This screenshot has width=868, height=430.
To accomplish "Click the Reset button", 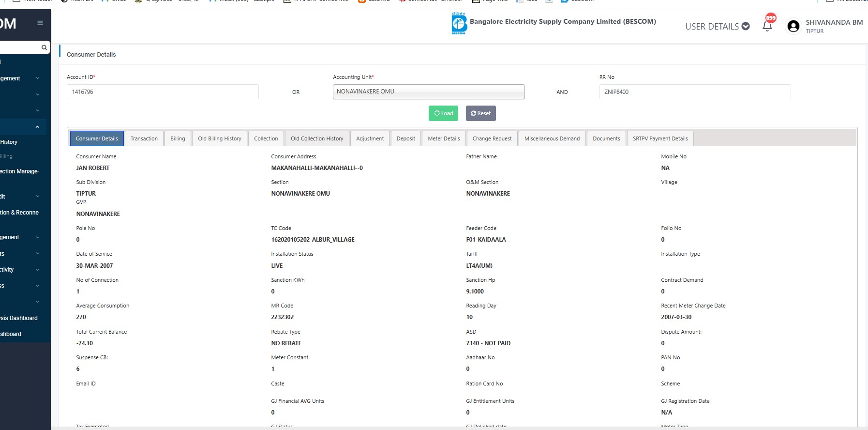I will click(x=481, y=113).
